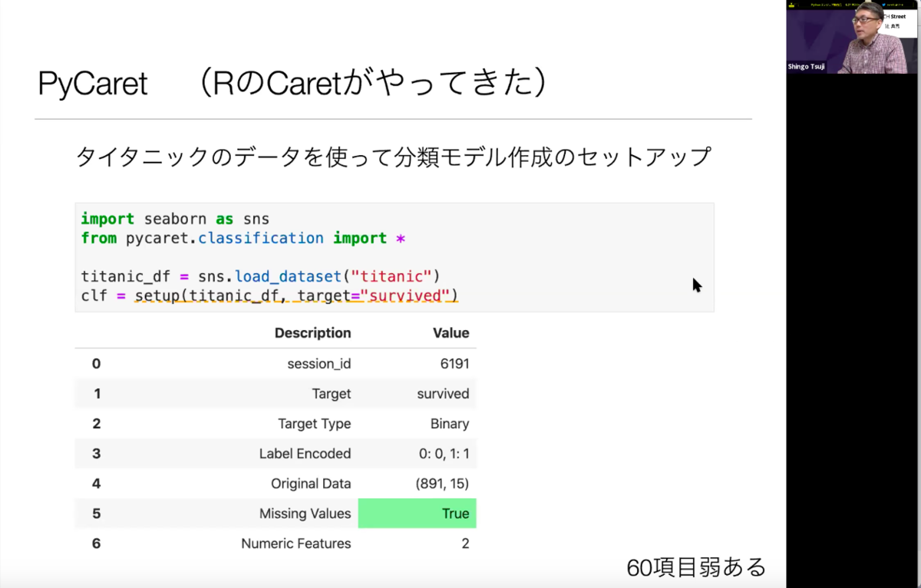The image size is (921, 588).
Task: Click the Twitter bird icon in the webcam overlay
Action: [x=884, y=4]
